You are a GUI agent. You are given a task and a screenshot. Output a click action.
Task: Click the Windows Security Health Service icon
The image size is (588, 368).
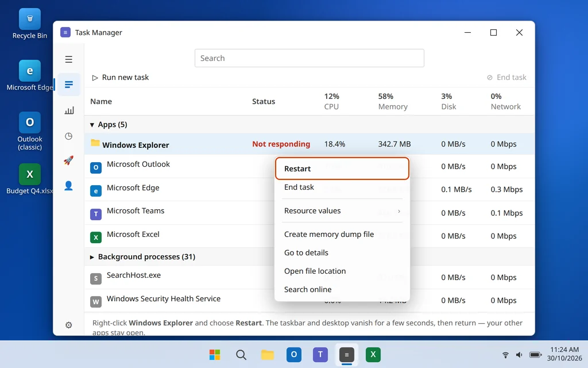(96, 302)
